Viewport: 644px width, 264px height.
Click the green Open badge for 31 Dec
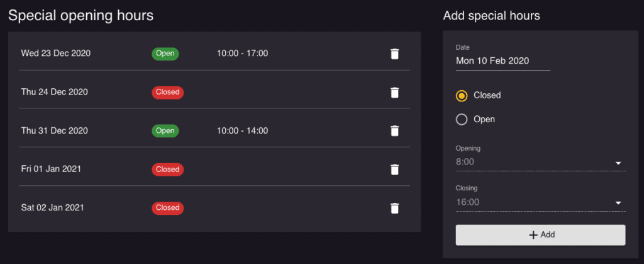tap(165, 131)
